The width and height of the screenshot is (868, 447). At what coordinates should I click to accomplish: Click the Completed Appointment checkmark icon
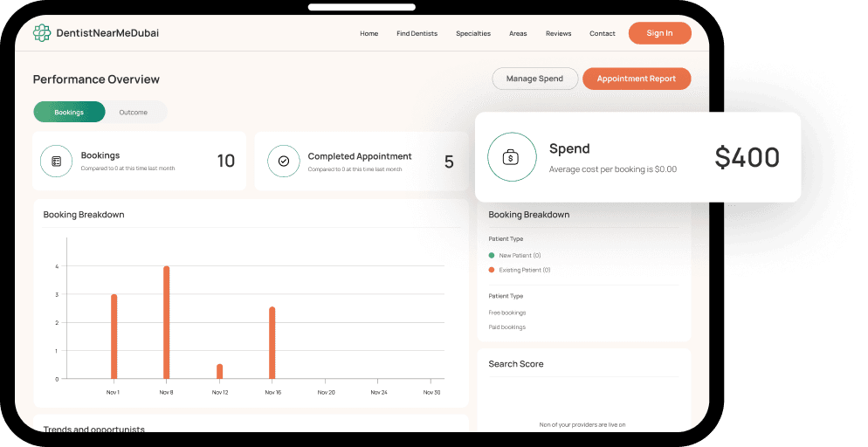pos(284,162)
